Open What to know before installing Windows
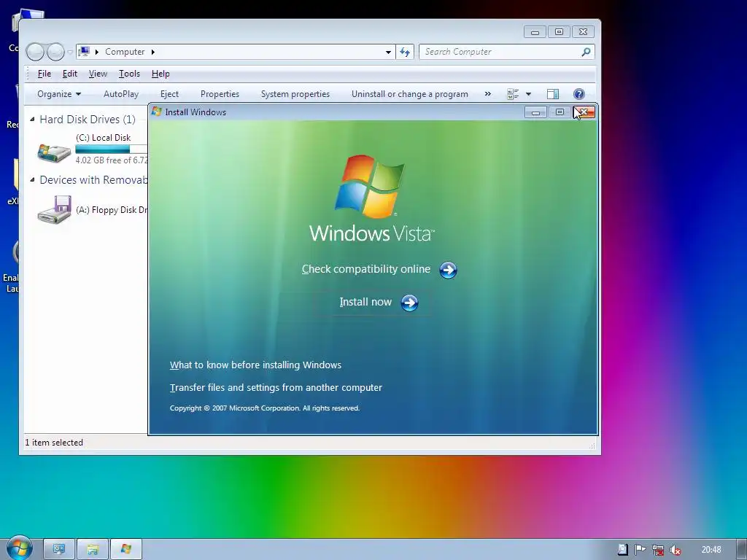The image size is (747, 560). point(255,365)
